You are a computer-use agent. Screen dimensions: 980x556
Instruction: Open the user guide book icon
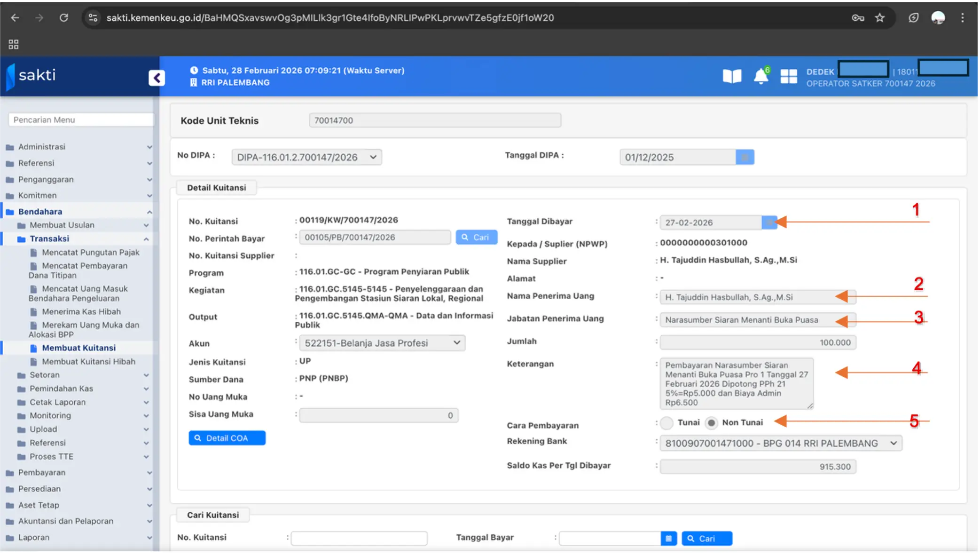(x=732, y=76)
